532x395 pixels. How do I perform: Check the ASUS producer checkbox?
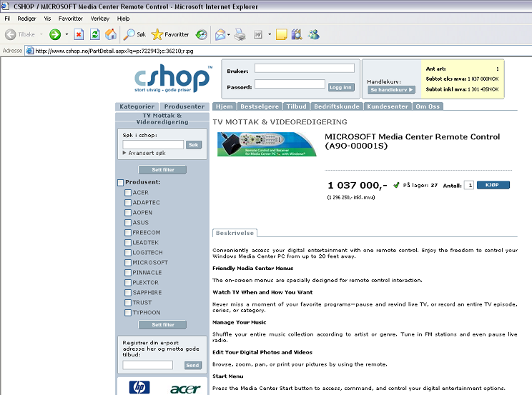click(x=127, y=223)
